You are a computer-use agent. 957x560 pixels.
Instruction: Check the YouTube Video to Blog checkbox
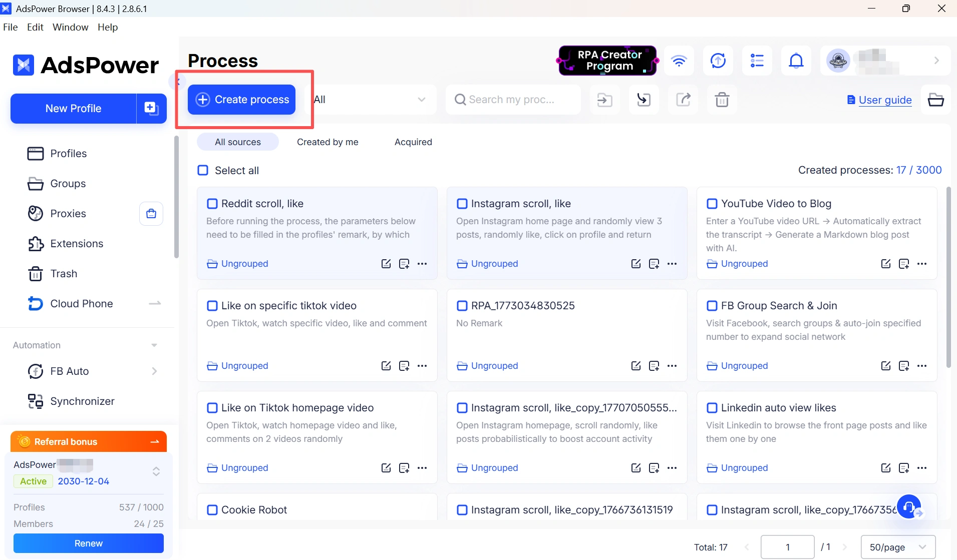tap(712, 204)
